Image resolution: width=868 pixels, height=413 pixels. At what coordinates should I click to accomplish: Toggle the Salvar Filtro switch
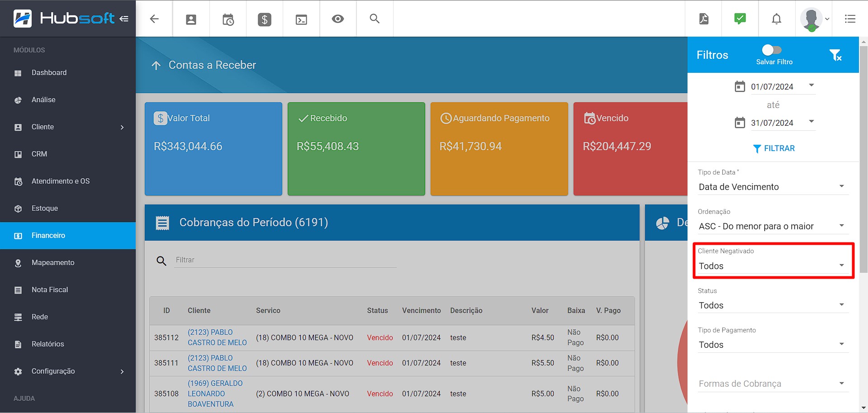[x=772, y=50]
